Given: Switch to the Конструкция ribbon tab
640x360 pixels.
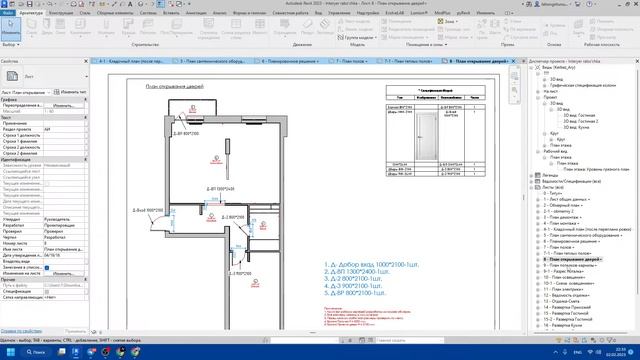Looking at the screenshot, I should [61, 13].
